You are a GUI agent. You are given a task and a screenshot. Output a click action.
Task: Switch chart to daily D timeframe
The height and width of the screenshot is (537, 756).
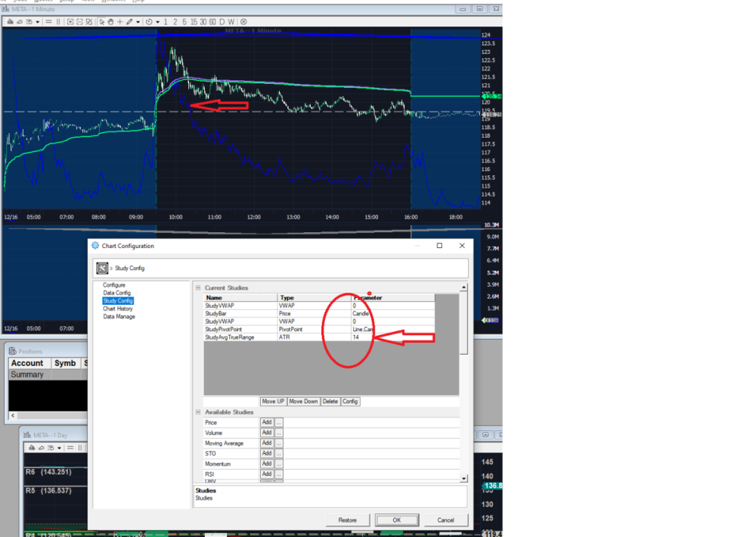222,22
